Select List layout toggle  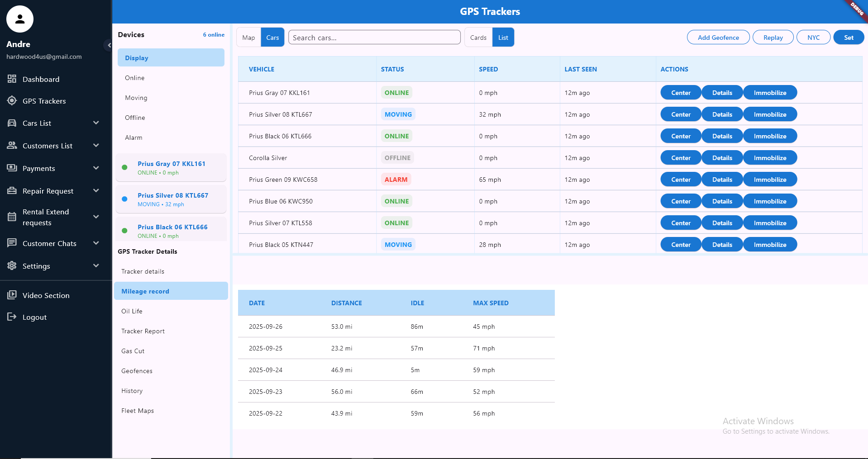coord(503,38)
